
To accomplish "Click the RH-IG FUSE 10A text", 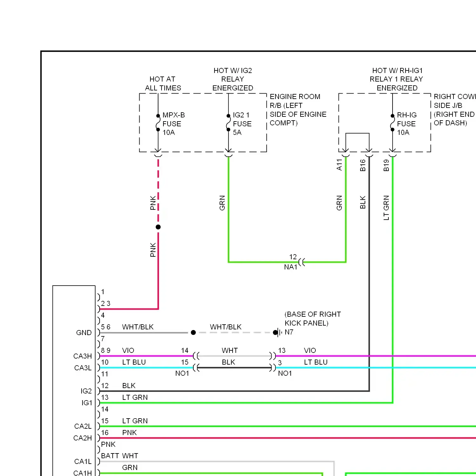I will (x=407, y=124).
